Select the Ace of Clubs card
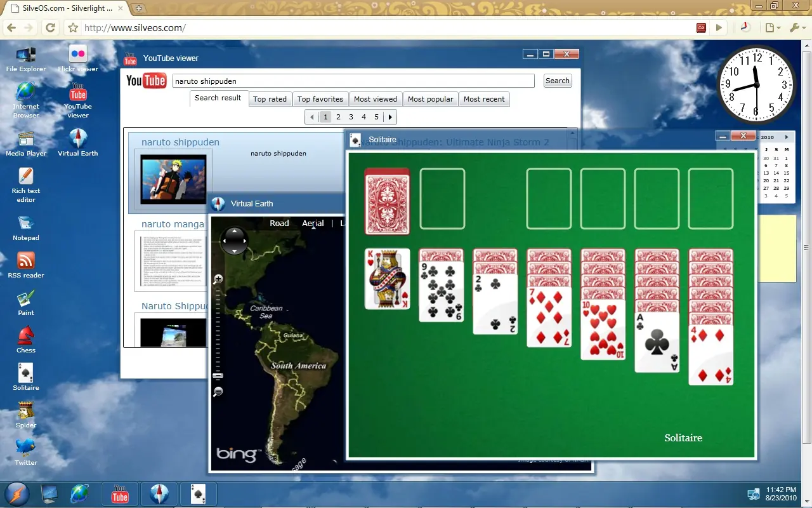Image resolution: width=812 pixels, height=508 pixels. pyautogui.click(x=657, y=342)
